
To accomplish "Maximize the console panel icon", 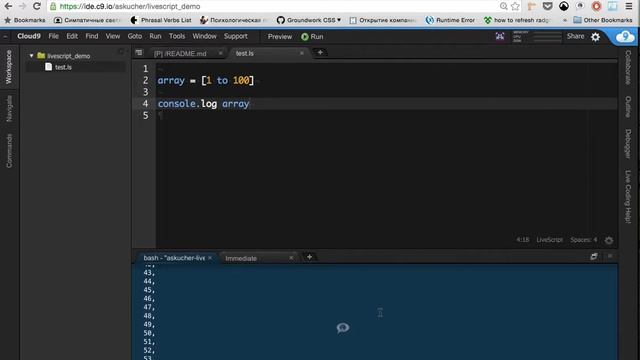I will click(594, 256).
